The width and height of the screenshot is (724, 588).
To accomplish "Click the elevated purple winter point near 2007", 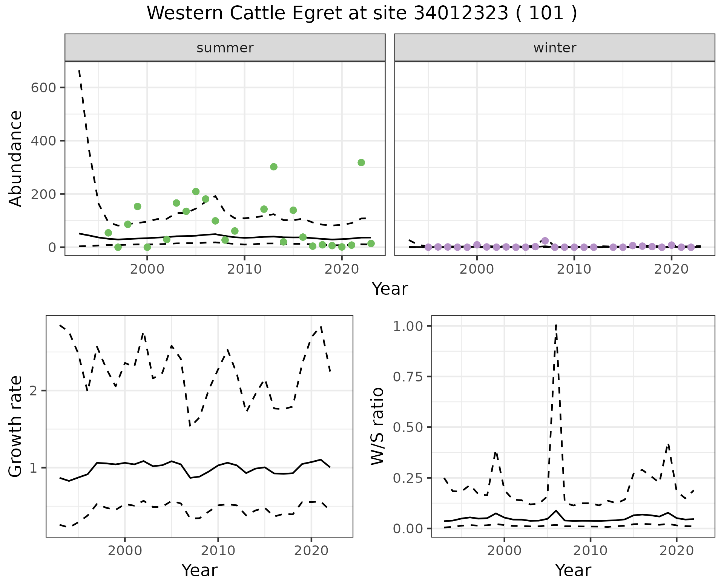I will coord(545,241).
